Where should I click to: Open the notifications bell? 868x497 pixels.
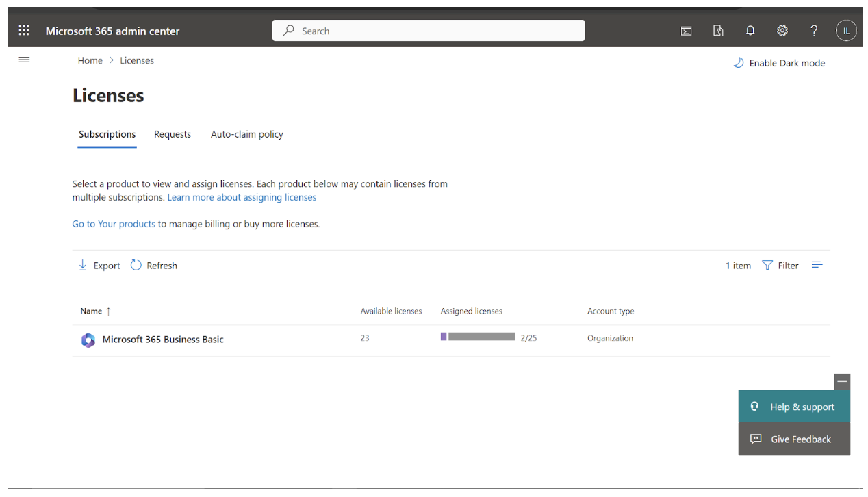tap(750, 31)
